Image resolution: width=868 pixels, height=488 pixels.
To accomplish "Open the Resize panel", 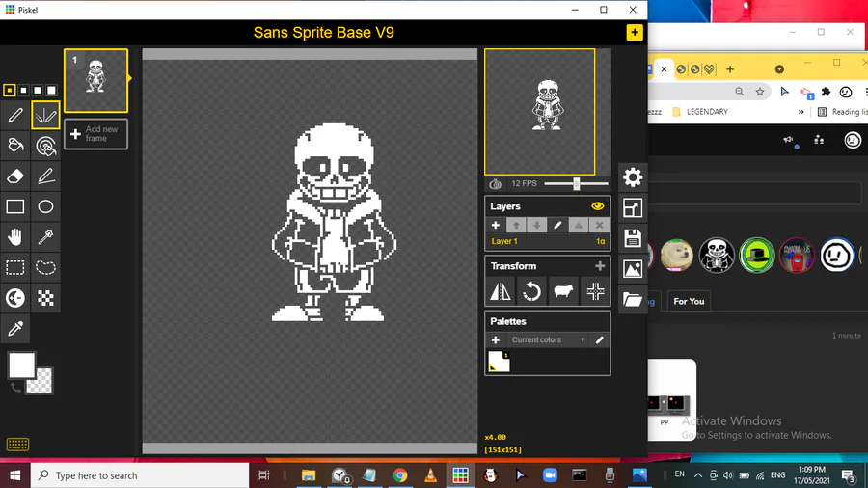I will click(632, 208).
